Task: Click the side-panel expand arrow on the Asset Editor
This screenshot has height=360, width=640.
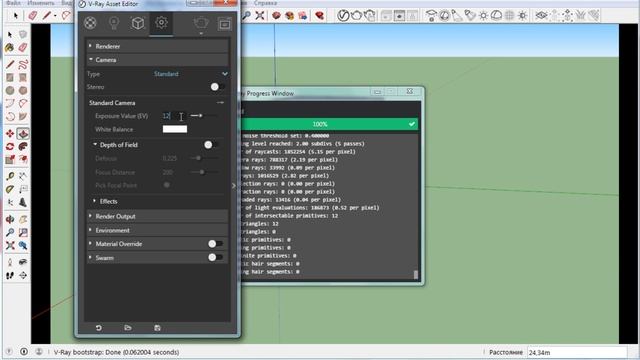Action: [x=234, y=185]
